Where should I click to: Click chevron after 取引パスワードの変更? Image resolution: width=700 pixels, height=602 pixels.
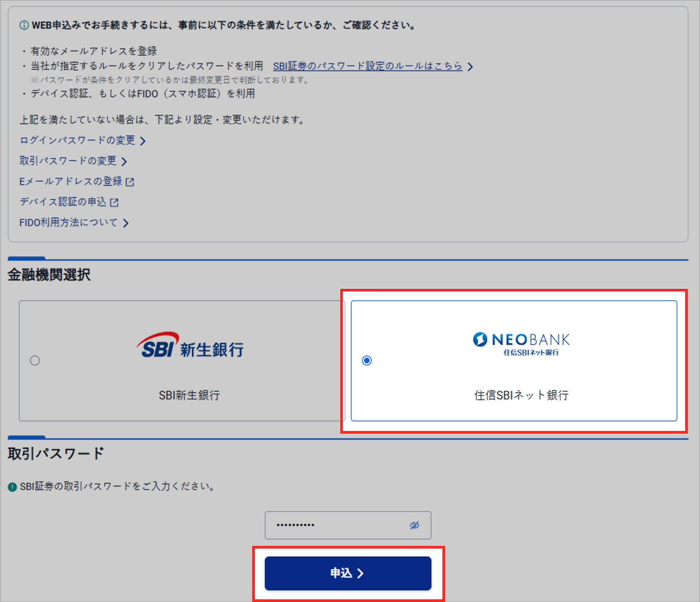[124, 161]
